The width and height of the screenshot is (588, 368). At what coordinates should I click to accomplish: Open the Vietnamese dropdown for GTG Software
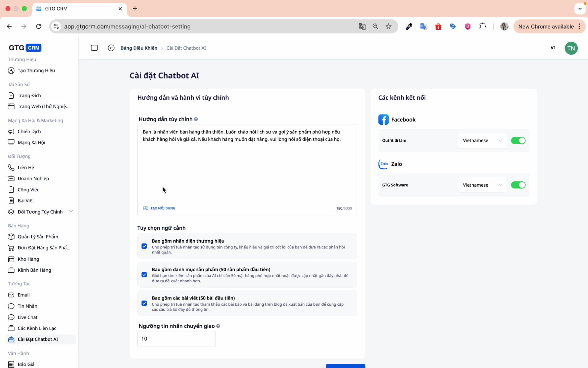tap(482, 185)
